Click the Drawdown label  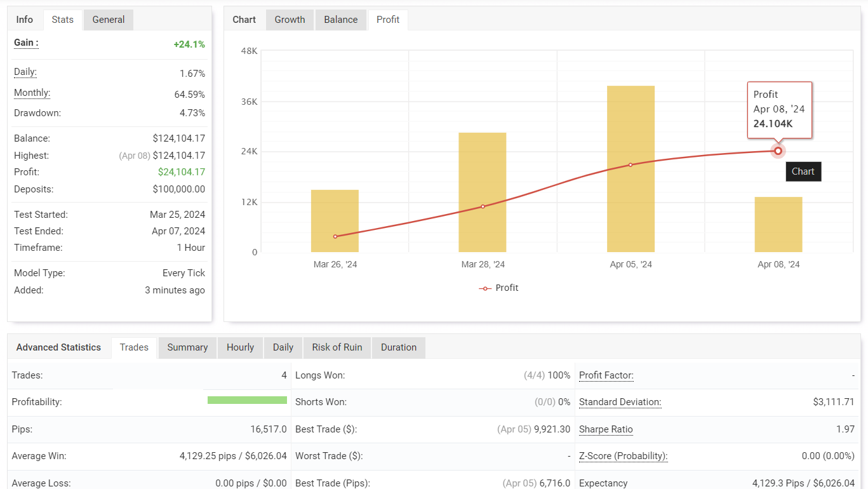pos(37,113)
